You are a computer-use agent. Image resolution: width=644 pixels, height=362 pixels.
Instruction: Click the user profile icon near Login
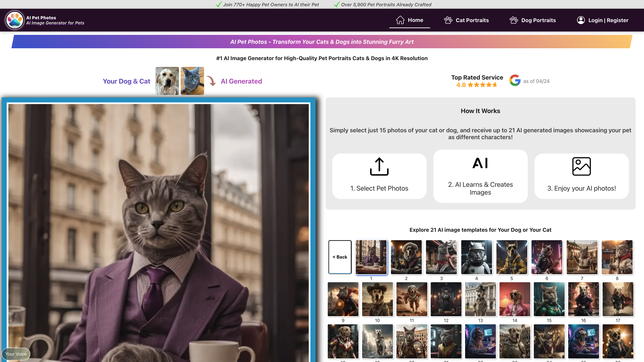pyautogui.click(x=581, y=20)
